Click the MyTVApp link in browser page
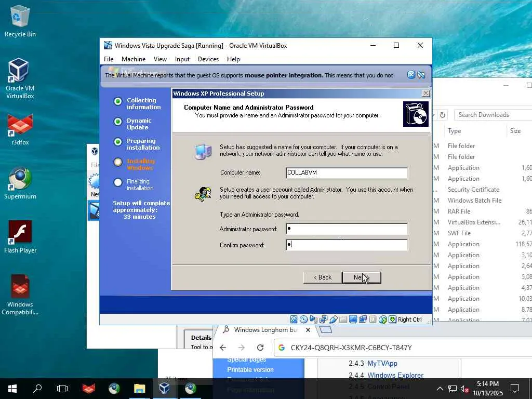Viewport: 532px width, 399px height. 382,363
